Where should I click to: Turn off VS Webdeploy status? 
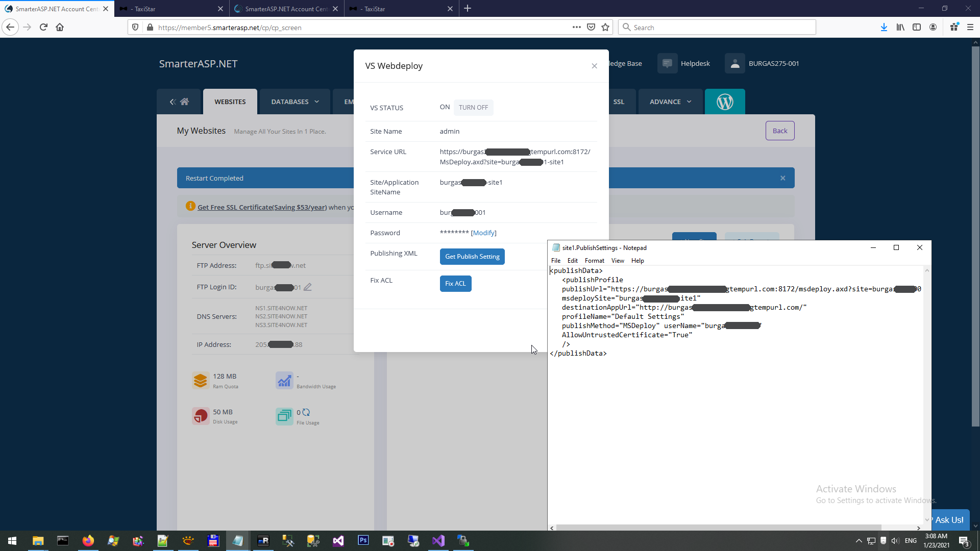[473, 108]
